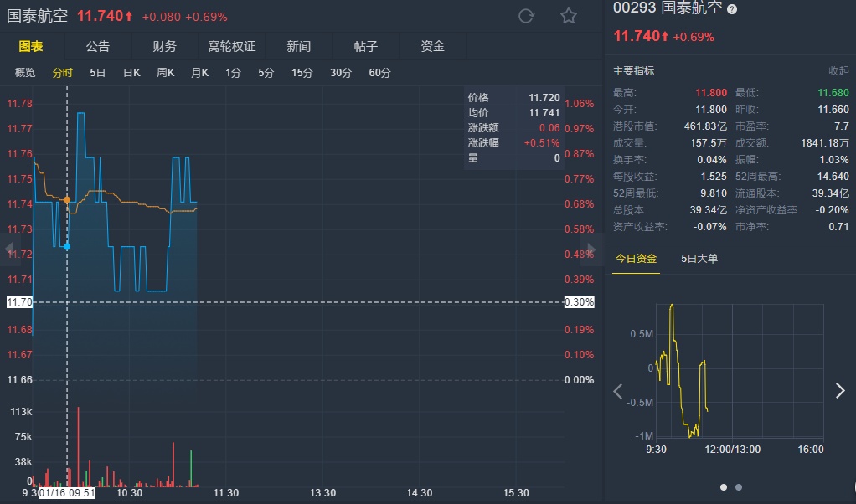The width and height of the screenshot is (856, 504).
Task: Click the help question mark icon
Action: tap(732, 9)
